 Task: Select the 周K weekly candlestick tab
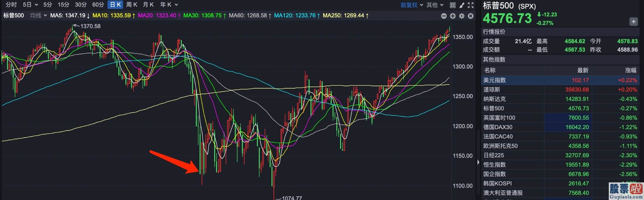132,5
